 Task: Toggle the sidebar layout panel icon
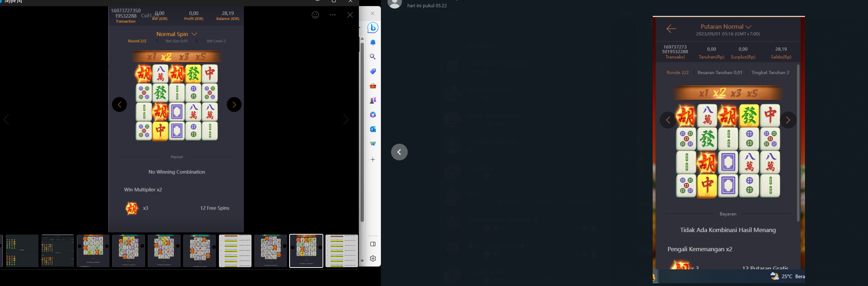(x=373, y=244)
